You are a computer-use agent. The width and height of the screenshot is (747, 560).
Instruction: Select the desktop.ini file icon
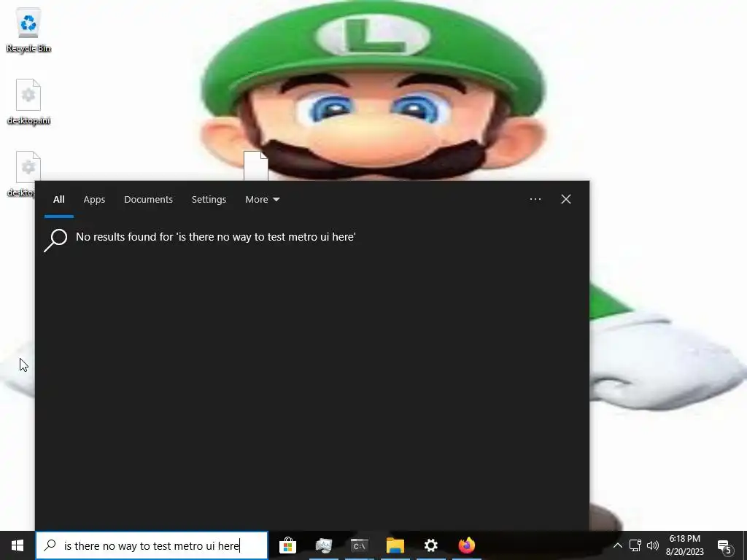tap(28, 102)
